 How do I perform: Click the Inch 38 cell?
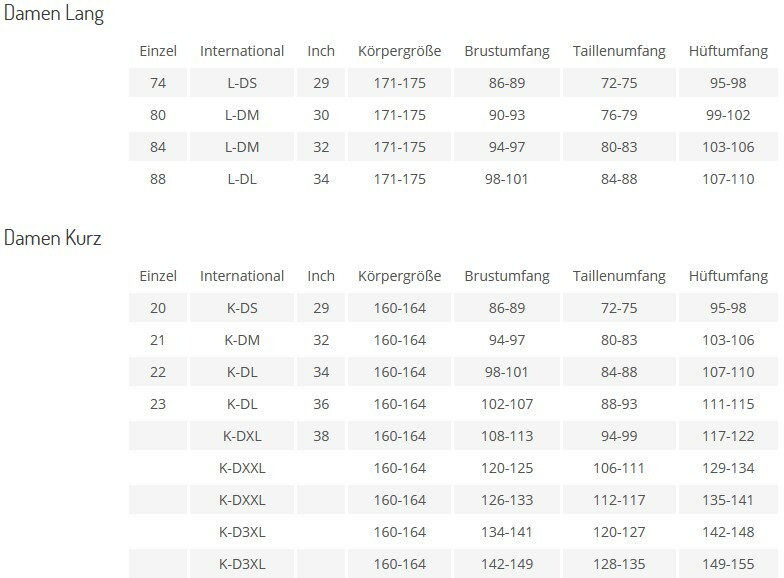tap(321, 436)
